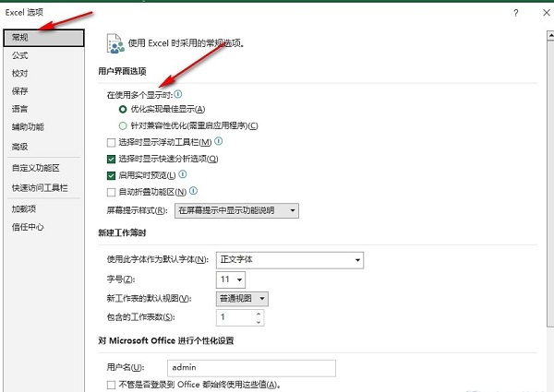554x392 pixels.
Task: Select 优化实现最佳显示 radio option
Action: click(123, 109)
